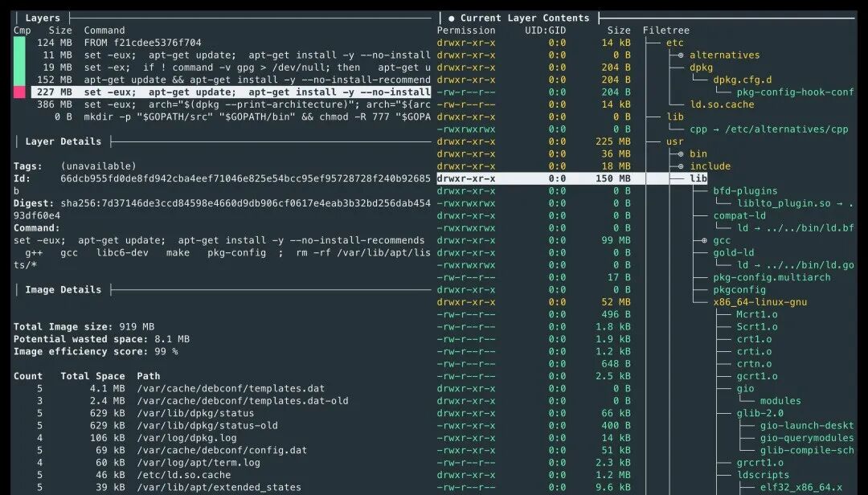This screenshot has height=495, width=868.
Task: Select the gold-ld directory
Action: (x=734, y=252)
